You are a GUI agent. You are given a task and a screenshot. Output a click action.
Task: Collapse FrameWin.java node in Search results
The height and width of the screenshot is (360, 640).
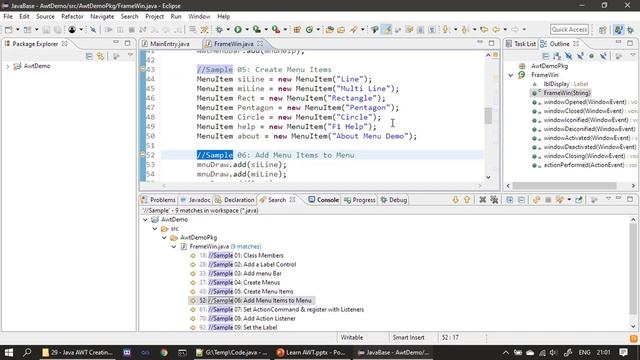point(173,247)
